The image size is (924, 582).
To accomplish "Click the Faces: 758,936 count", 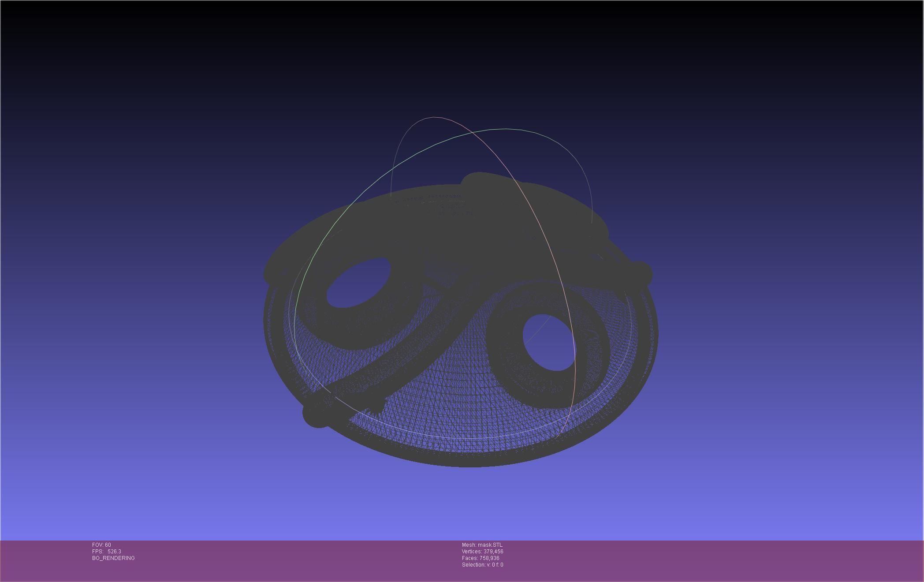I will click(481, 558).
